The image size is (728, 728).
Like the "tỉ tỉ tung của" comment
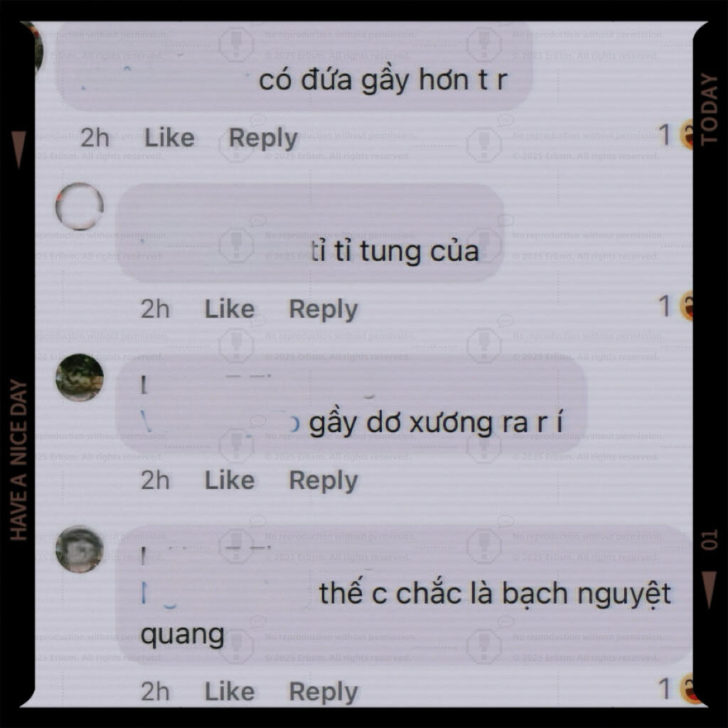click(x=230, y=309)
